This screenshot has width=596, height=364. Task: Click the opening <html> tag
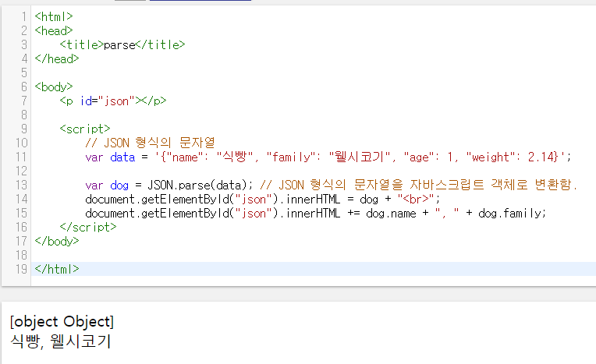click(54, 16)
